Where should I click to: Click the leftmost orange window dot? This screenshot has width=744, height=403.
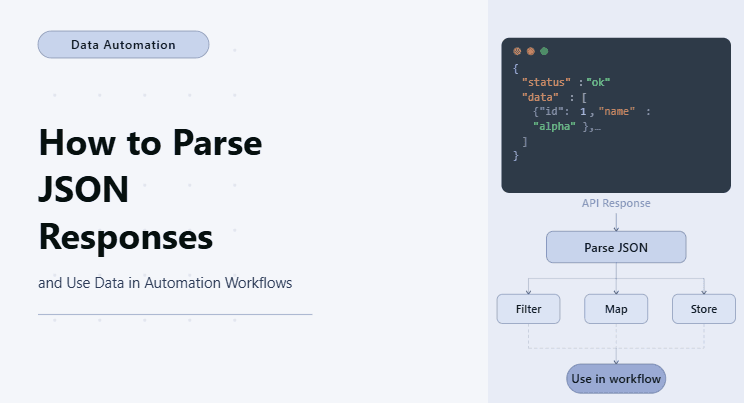(517, 51)
